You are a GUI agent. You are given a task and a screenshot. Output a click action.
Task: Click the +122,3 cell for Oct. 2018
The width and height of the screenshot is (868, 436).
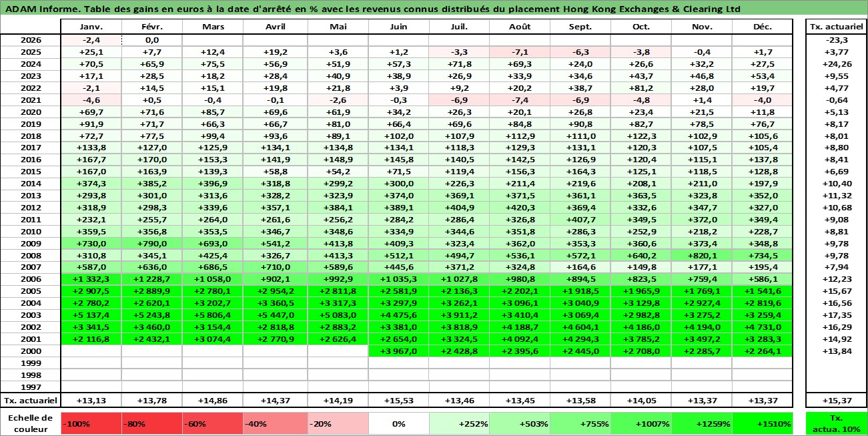coord(641,136)
